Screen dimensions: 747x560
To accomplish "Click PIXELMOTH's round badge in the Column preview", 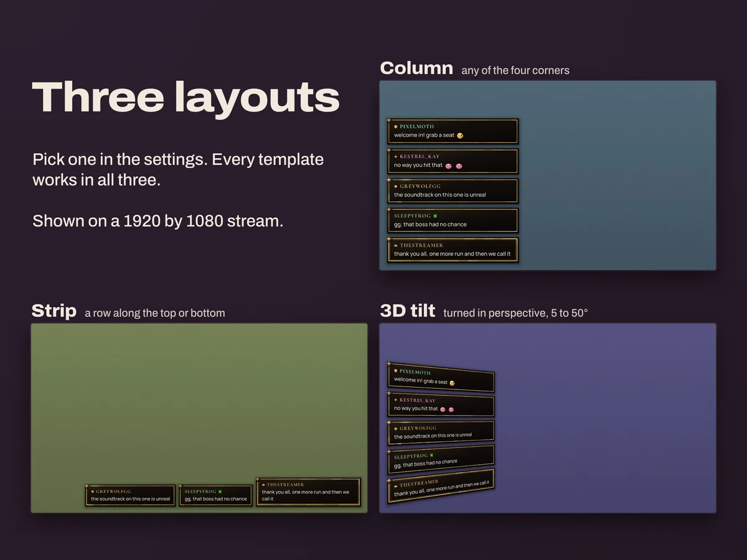I will pos(396,126).
